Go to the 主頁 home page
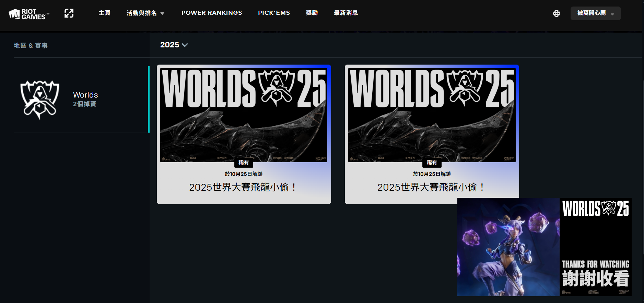Screen dimensions: 644x303 104,13
